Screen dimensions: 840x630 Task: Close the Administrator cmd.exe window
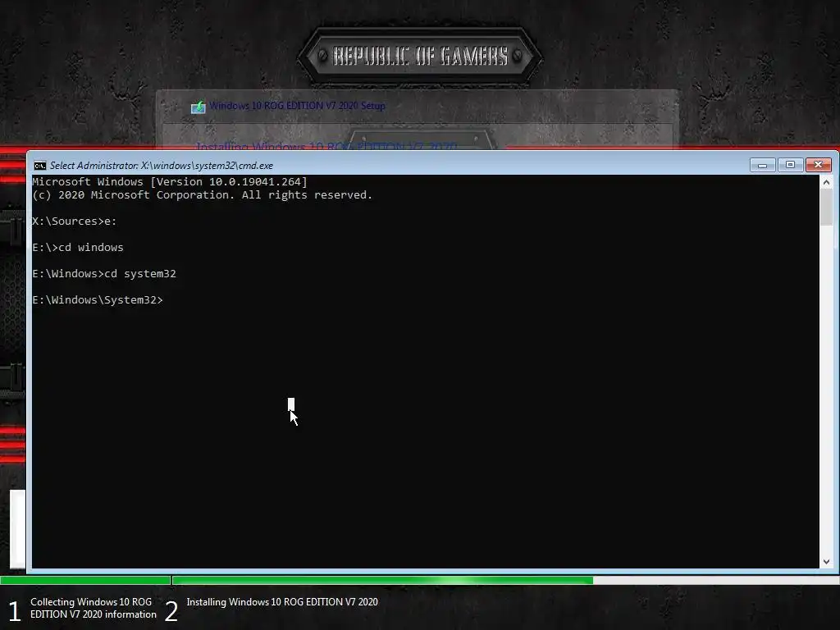819,165
